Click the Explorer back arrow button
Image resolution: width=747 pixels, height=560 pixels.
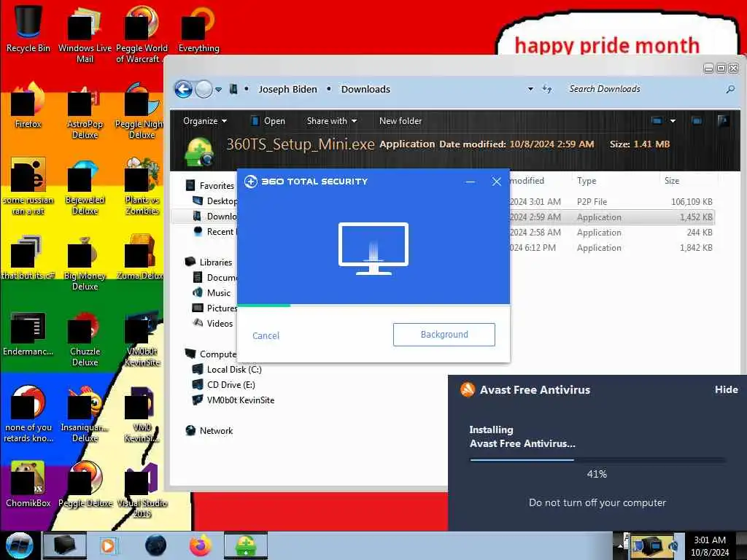click(x=183, y=89)
